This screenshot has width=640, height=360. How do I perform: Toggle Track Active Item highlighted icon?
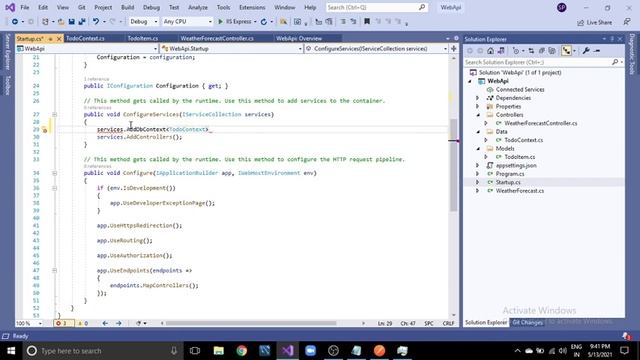(x=566, y=51)
